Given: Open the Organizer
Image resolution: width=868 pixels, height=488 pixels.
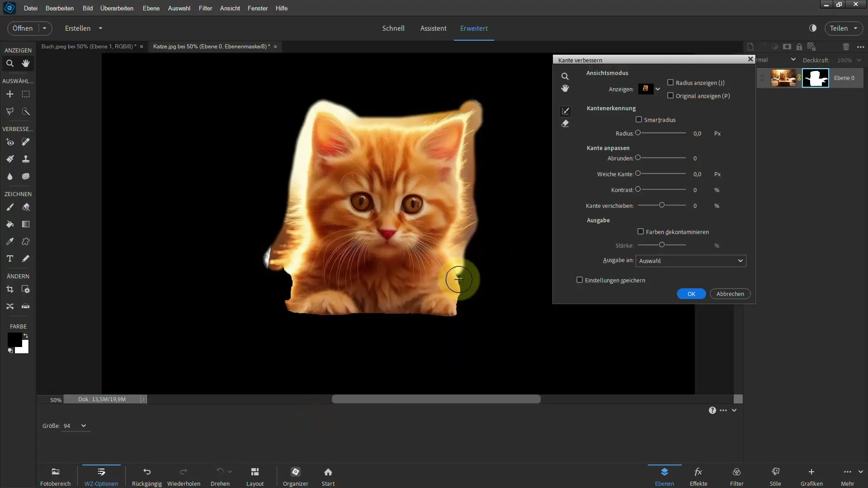Looking at the screenshot, I should tap(295, 476).
